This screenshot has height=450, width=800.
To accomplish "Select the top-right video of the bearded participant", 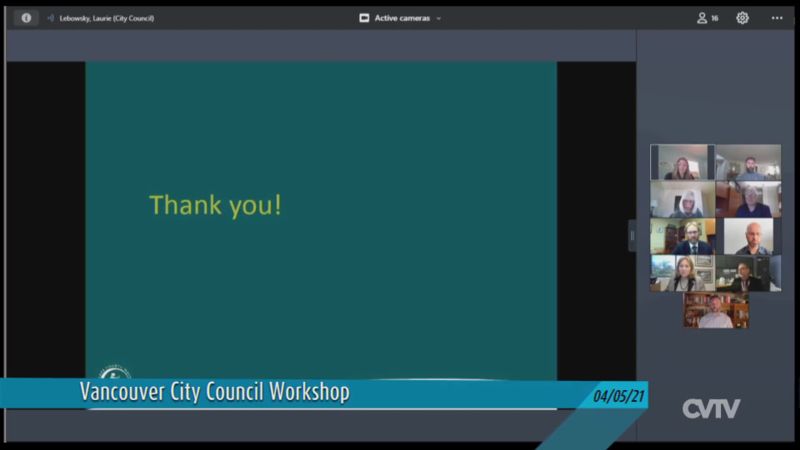I will pos(748,162).
